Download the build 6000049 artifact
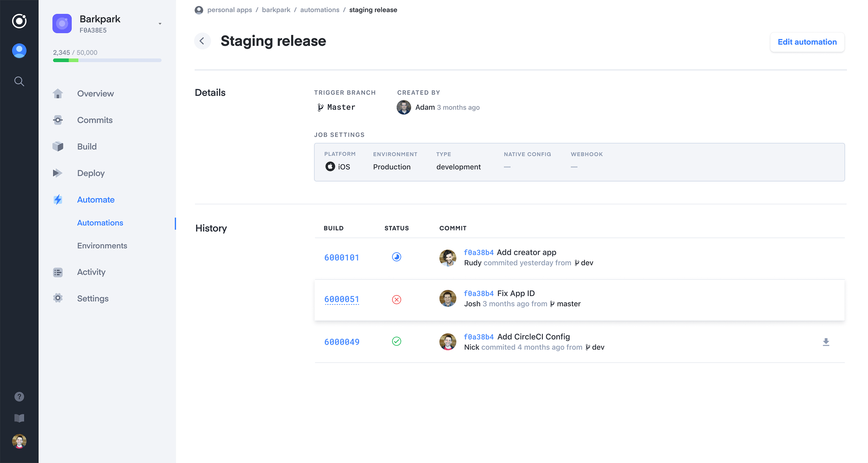 pyautogui.click(x=826, y=342)
